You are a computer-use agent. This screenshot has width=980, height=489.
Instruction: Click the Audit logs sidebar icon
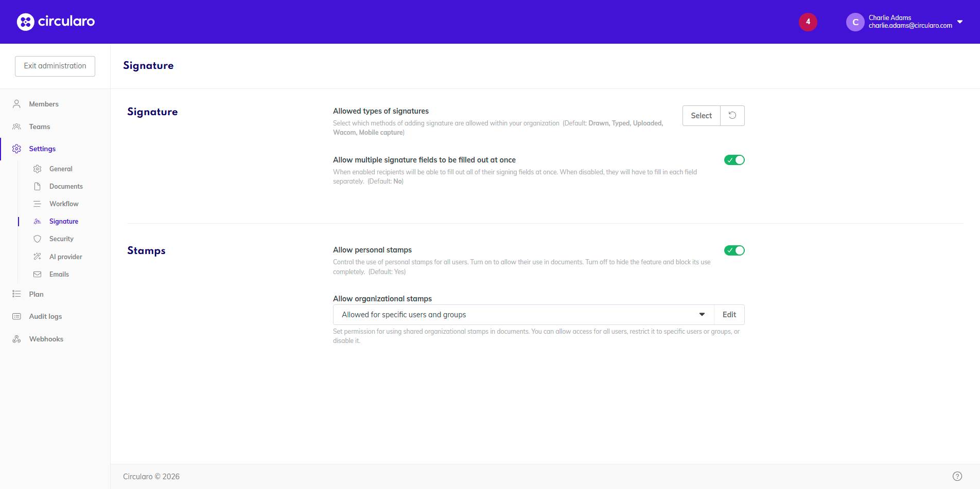(x=16, y=316)
